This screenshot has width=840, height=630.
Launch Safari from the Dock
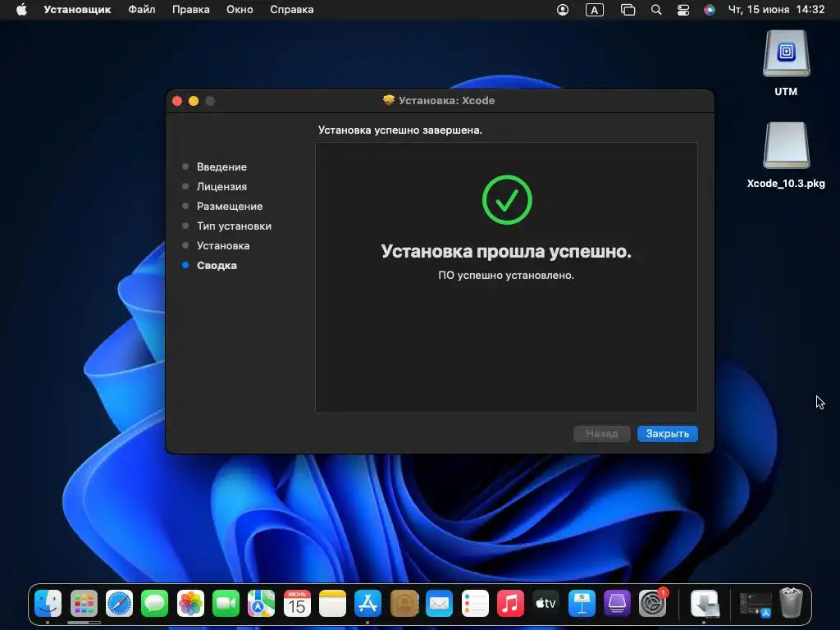pos(119,604)
